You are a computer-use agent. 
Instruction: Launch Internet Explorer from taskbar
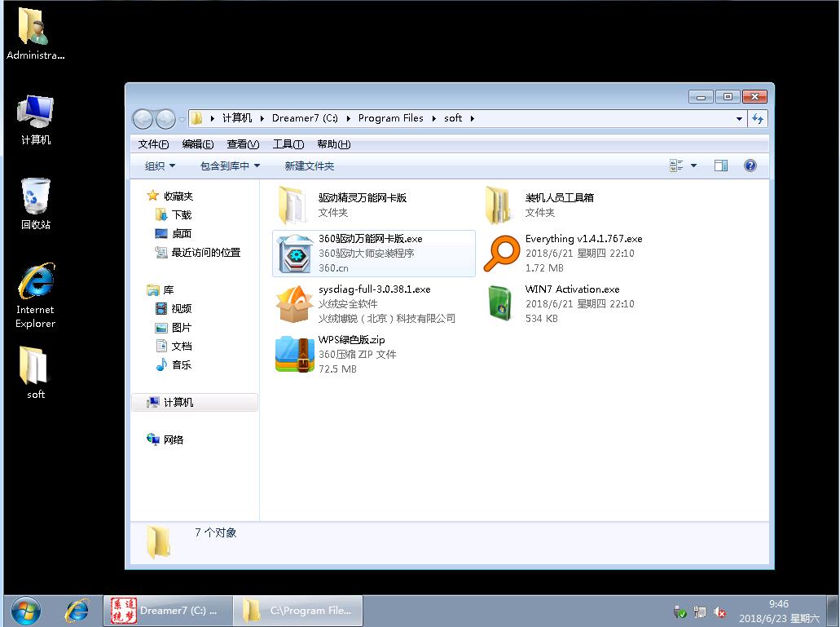pyautogui.click(x=77, y=611)
